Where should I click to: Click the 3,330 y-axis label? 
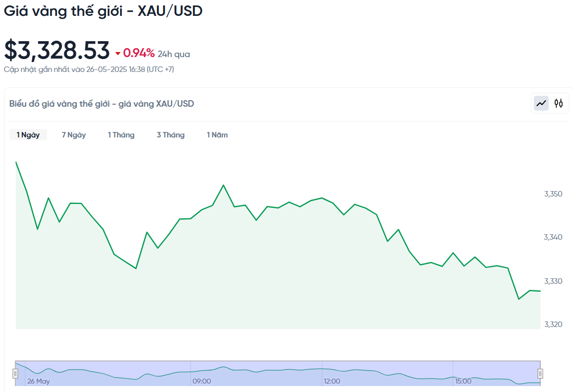[x=553, y=281]
